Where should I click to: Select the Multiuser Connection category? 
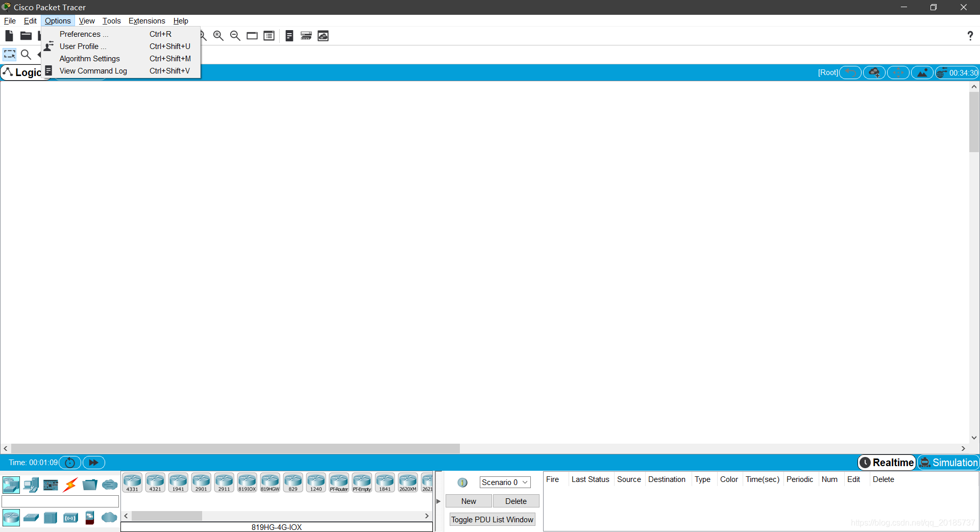pos(110,485)
